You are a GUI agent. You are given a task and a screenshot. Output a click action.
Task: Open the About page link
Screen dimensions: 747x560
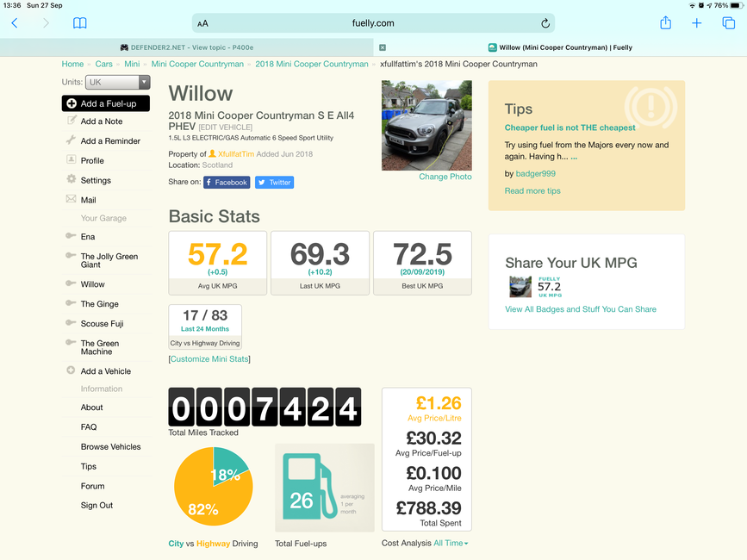tap(92, 408)
